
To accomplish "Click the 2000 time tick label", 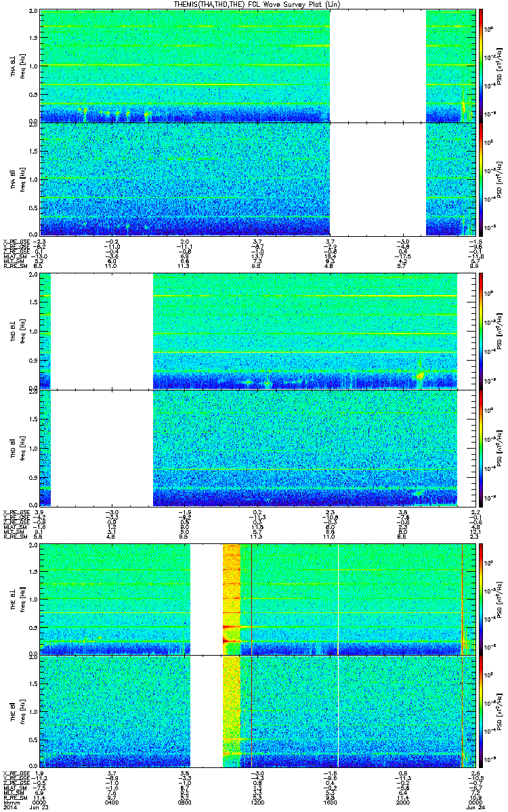I will point(402,802).
